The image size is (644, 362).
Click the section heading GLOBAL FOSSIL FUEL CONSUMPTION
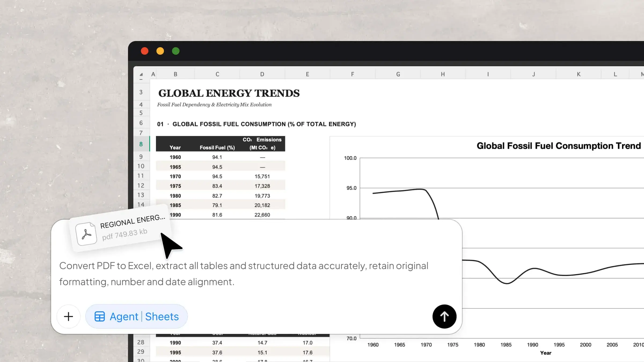click(264, 124)
